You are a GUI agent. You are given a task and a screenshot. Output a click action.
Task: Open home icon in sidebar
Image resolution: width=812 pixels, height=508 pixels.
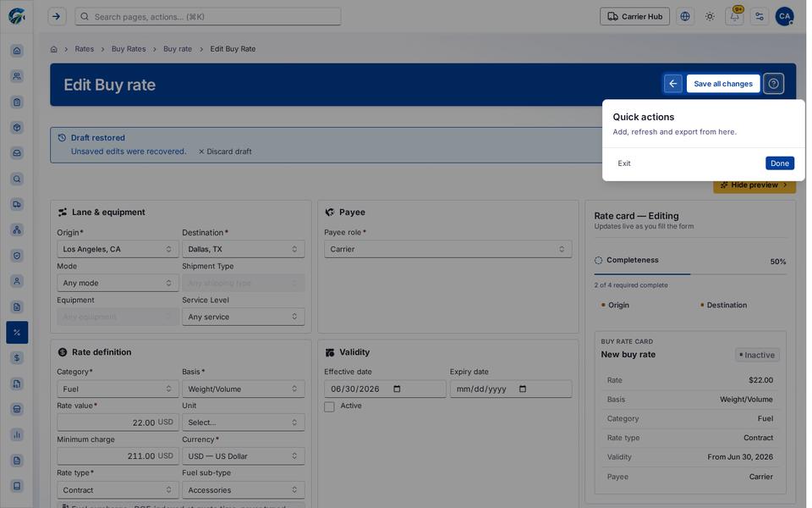pos(17,50)
